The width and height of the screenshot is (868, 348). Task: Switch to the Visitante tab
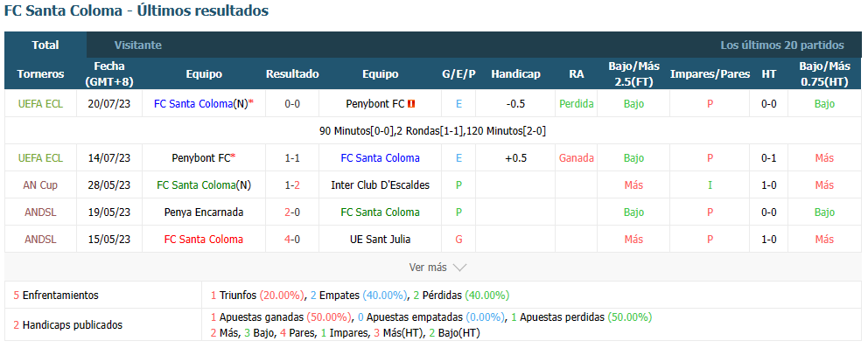[138, 45]
